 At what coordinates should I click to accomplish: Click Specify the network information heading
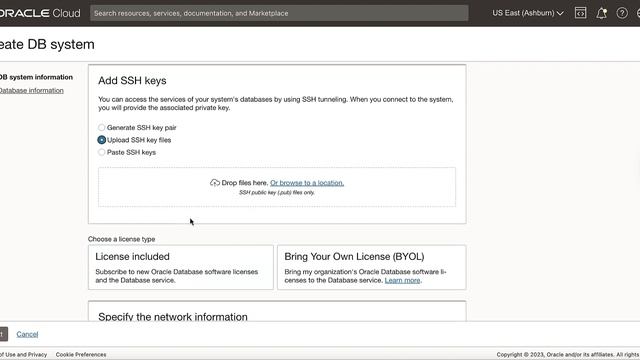click(x=173, y=316)
